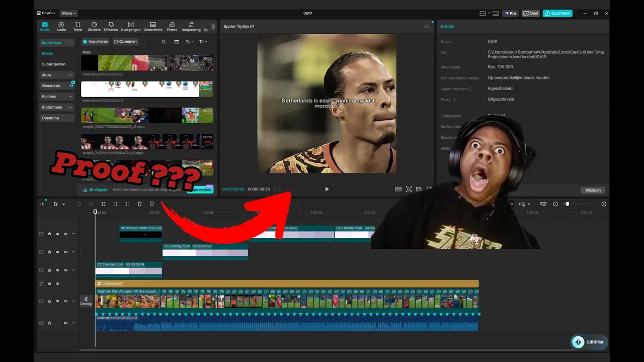Image resolution: width=644 pixels, height=362 pixels.
Task: Lock the Aanpassen2 adjustment track
Action: point(49,284)
